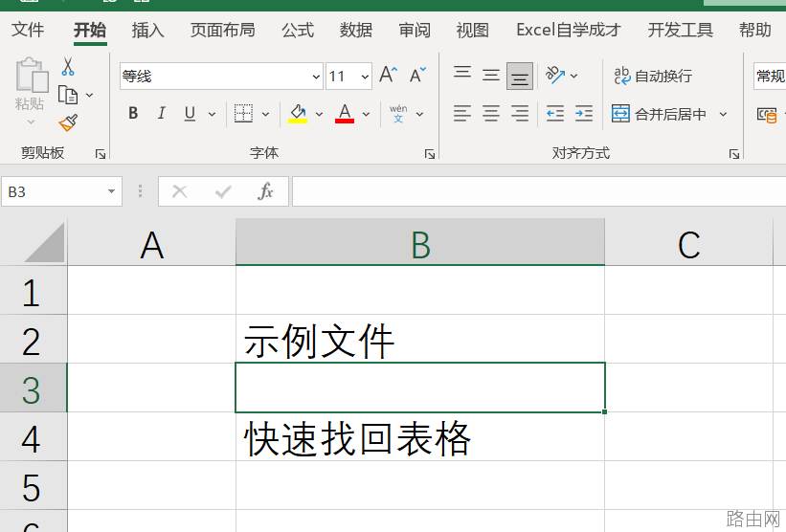Expand the orientation dropdown arrow
The image size is (786, 532).
point(574,77)
